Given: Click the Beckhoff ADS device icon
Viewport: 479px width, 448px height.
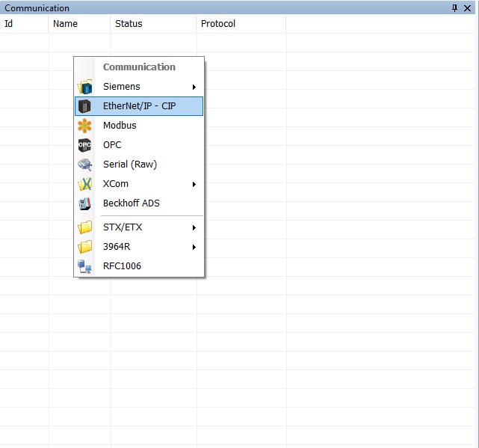Looking at the screenshot, I should (84, 203).
